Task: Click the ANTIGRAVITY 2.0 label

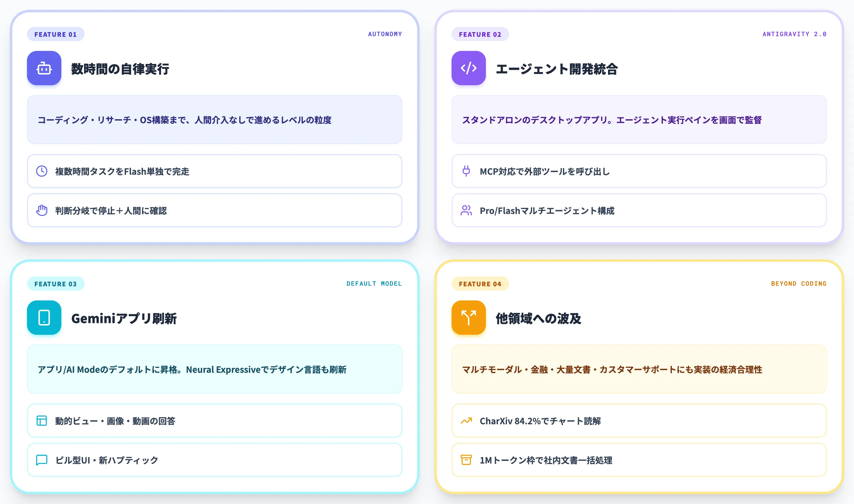Action: tap(794, 34)
